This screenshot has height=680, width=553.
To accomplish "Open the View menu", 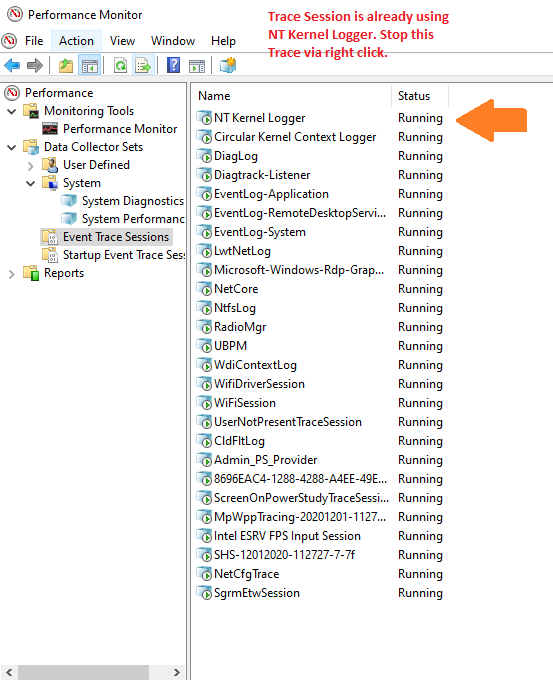I will pos(122,41).
